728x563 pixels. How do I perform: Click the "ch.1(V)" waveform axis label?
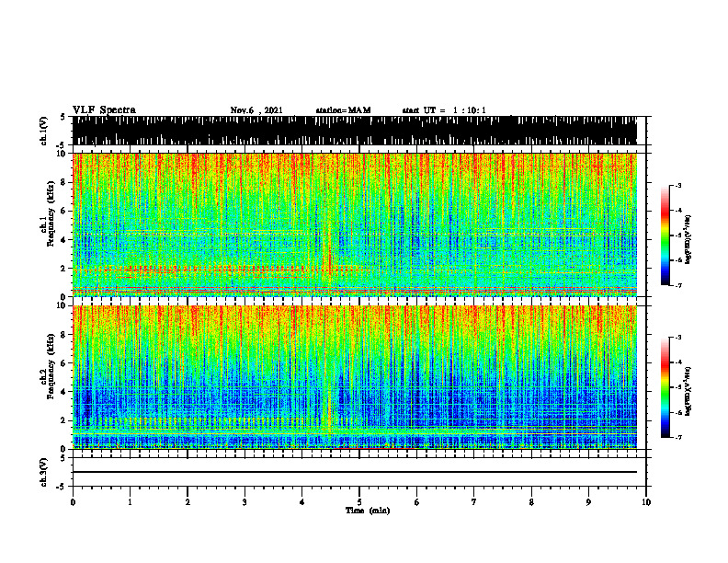click(x=45, y=131)
